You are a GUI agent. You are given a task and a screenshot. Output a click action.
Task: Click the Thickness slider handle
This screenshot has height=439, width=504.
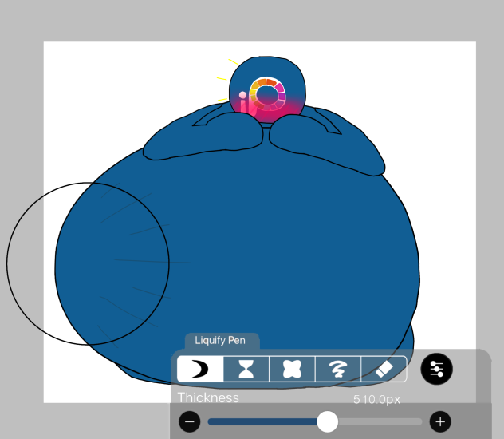click(327, 421)
